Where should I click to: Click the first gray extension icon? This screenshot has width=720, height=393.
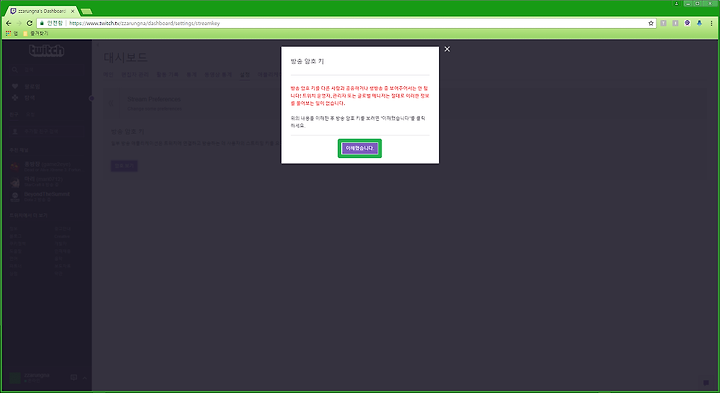(663, 23)
